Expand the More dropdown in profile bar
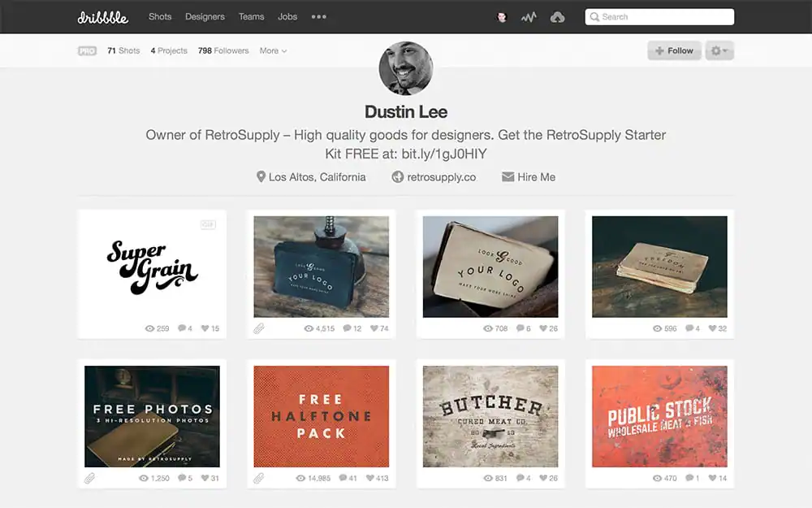Screen dimensions: 812x508 pyautogui.click(x=273, y=50)
